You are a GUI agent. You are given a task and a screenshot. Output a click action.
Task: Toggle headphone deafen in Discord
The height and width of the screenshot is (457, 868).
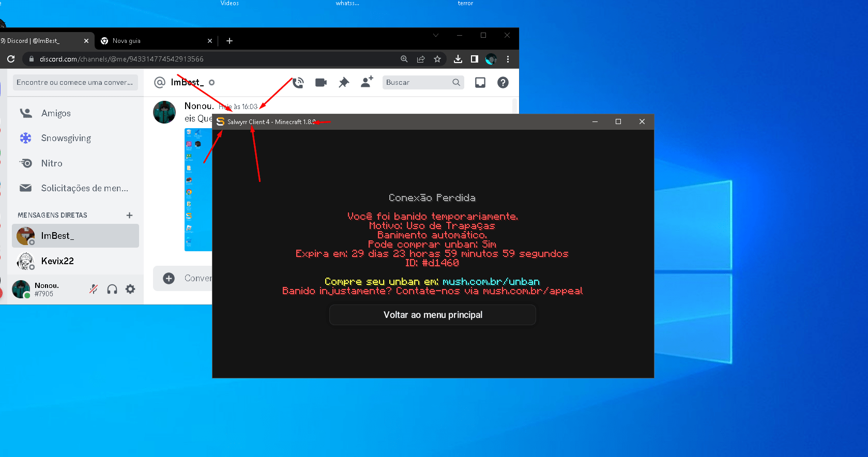tap(112, 289)
